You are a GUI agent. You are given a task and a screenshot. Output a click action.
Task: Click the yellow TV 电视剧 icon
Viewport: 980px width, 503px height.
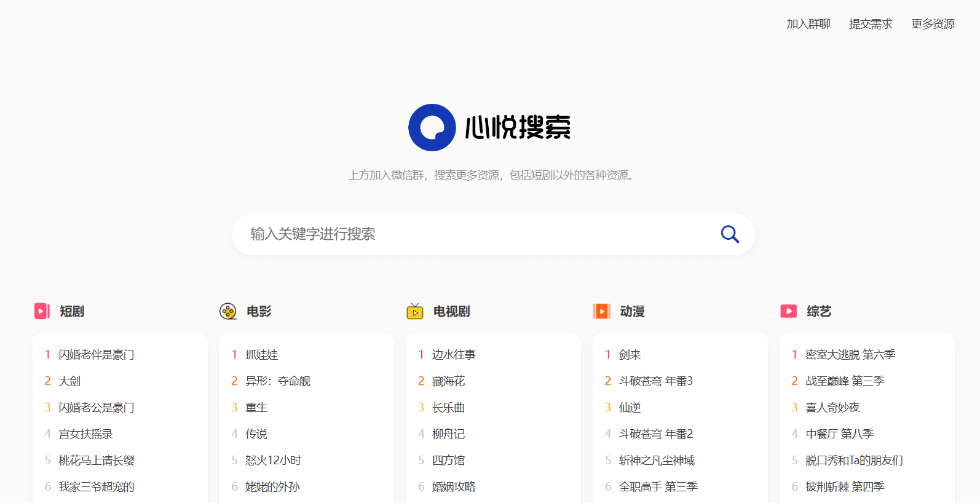click(415, 311)
